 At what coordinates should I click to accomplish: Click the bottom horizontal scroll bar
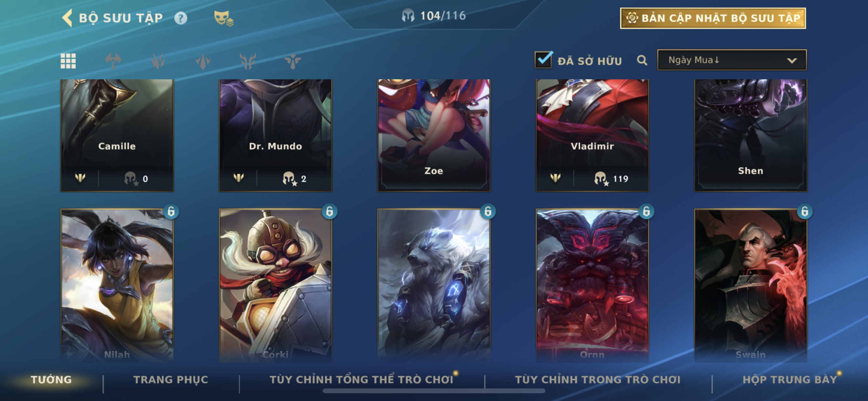coord(434,391)
